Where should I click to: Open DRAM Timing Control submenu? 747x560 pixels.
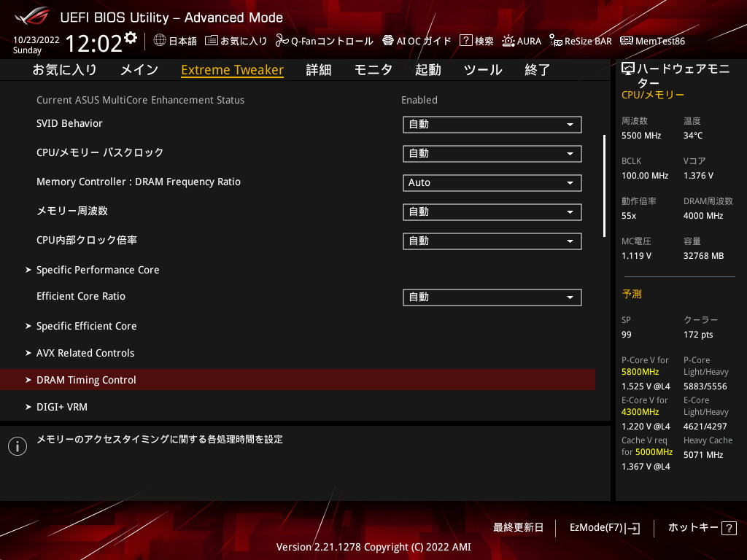pyautogui.click(x=298, y=379)
